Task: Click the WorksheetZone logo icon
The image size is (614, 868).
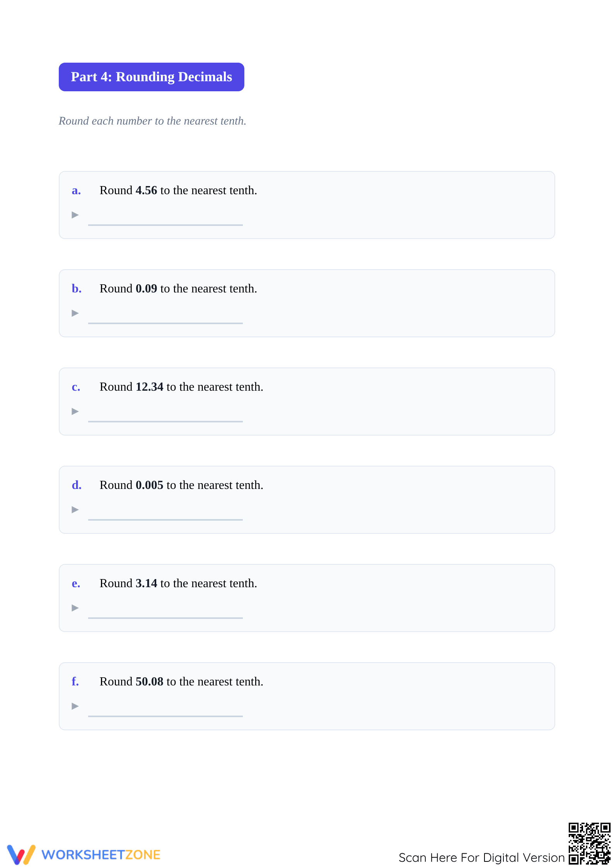Action: [21, 854]
